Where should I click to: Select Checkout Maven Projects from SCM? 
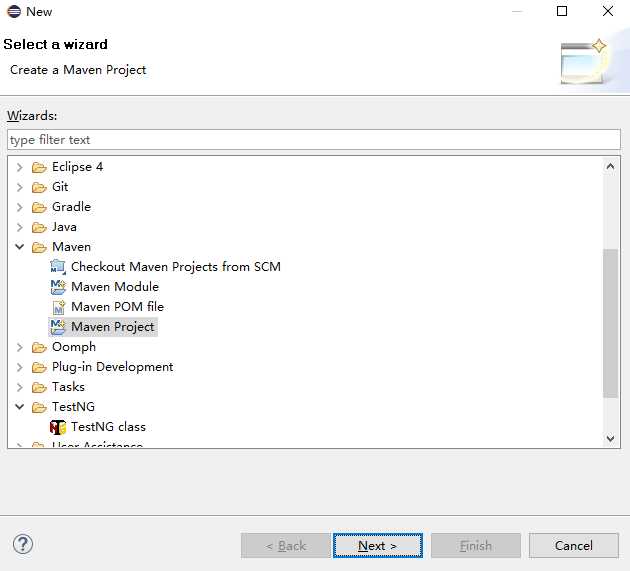(176, 267)
